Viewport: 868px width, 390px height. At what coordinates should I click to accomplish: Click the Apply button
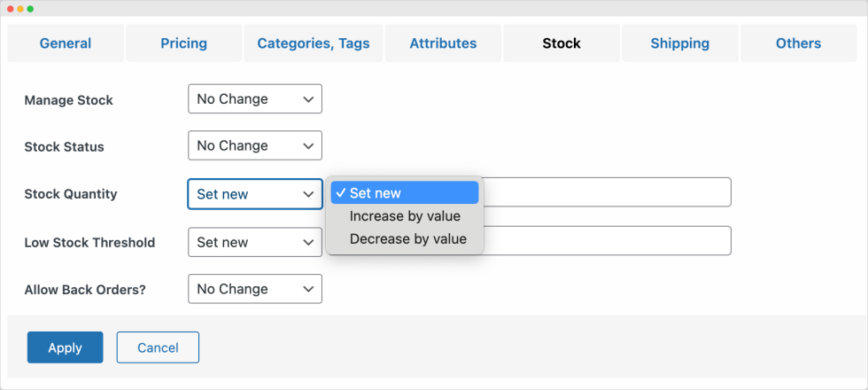66,347
